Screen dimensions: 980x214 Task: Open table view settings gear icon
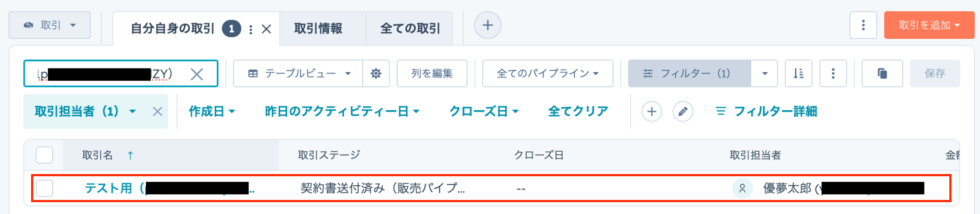point(376,73)
